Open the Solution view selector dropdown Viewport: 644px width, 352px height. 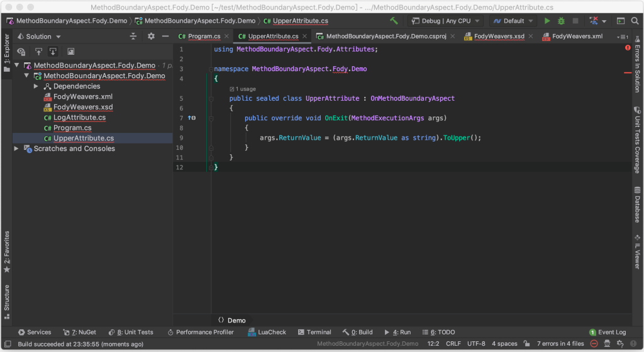pyautogui.click(x=39, y=36)
